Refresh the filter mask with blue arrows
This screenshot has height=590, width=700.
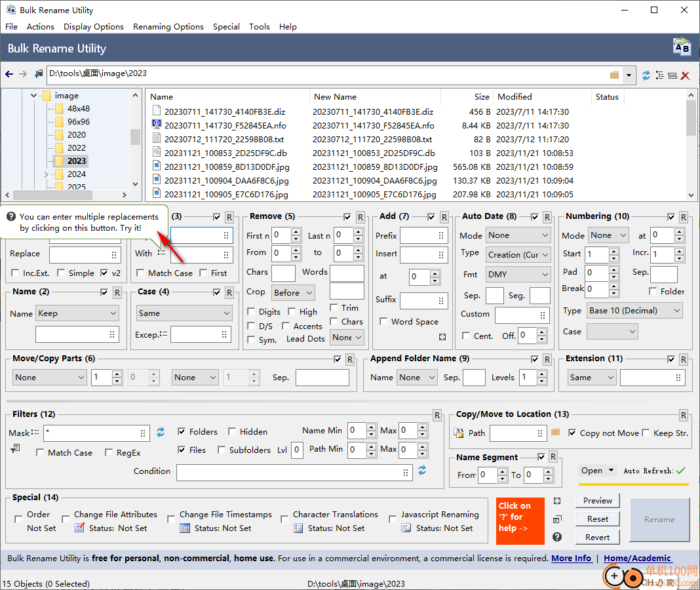pos(161,432)
